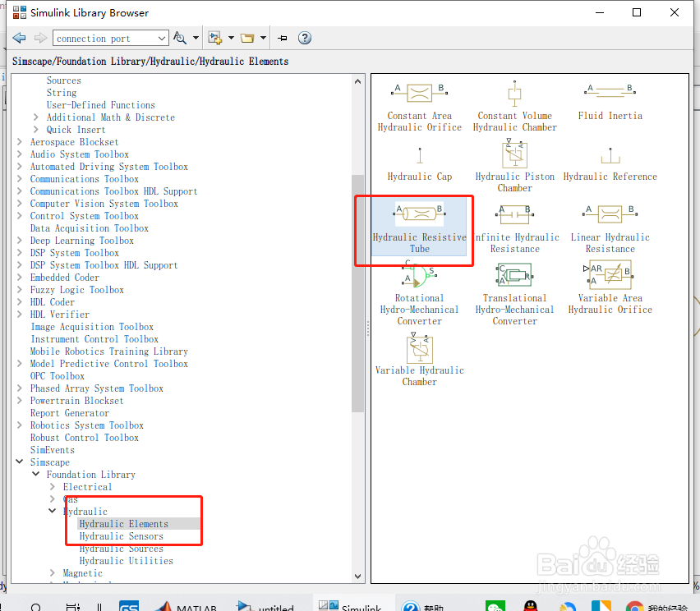Click the forward navigation arrow

click(40, 38)
